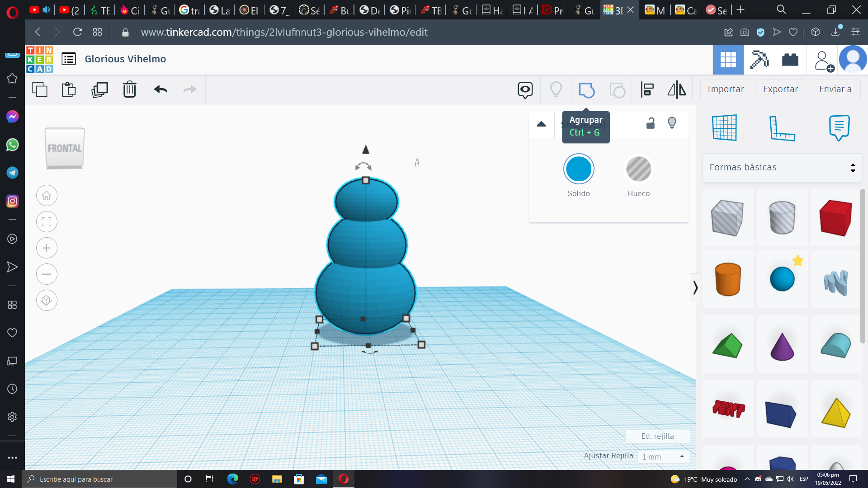Click the Paste clipboard icon
Viewport: 868px width, 488px height.
pos(69,89)
